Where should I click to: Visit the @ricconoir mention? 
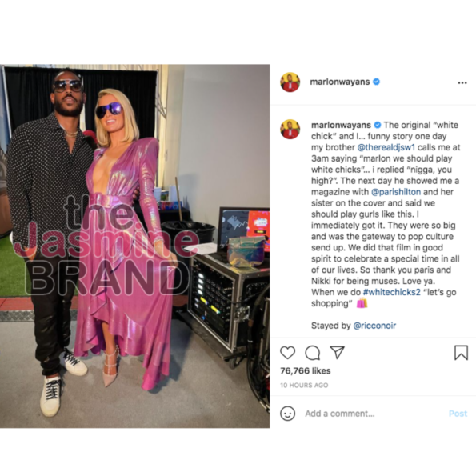point(374,326)
